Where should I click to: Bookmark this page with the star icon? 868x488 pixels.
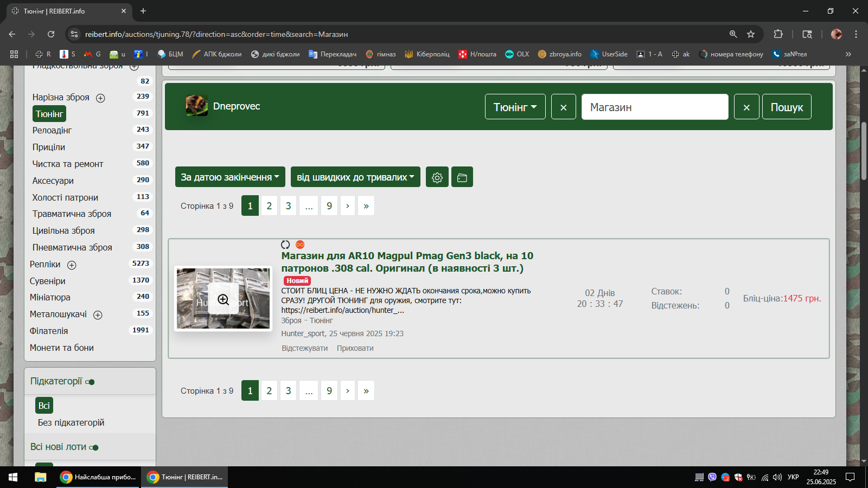click(751, 34)
